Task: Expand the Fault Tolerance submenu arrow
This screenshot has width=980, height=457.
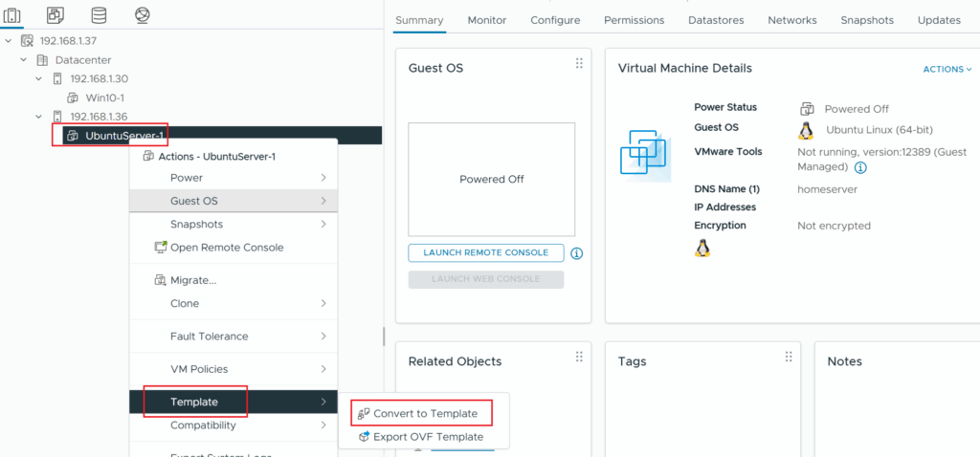Action: click(323, 336)
